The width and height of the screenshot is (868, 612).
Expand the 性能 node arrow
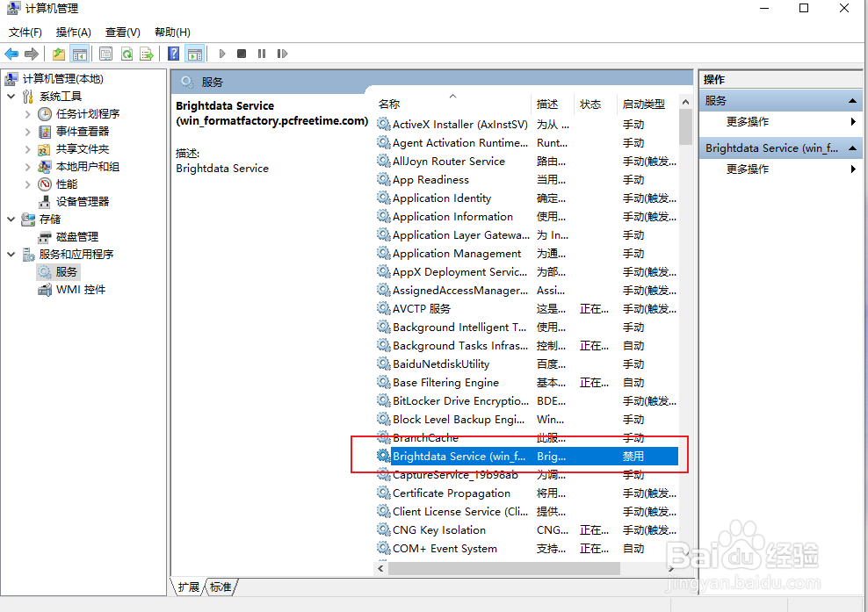coord(28,184)
